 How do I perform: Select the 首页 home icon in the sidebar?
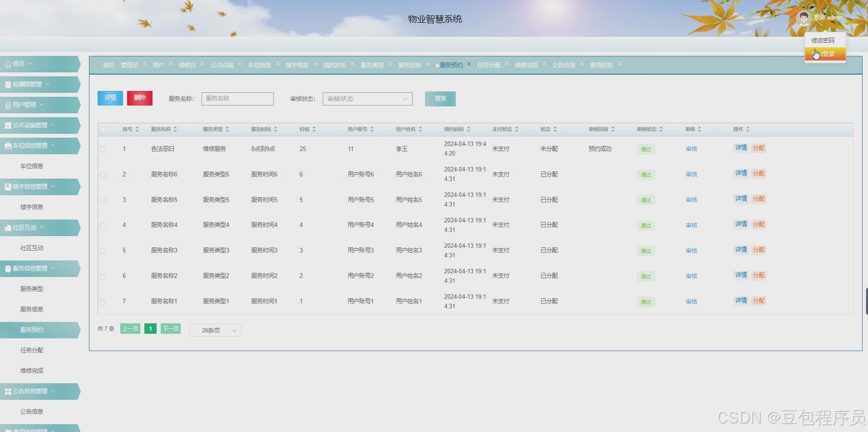(8, 64)
